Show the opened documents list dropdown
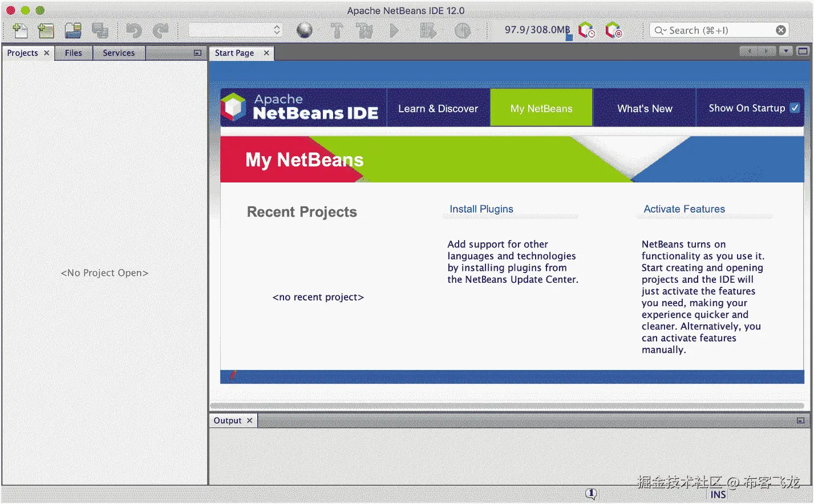The width and height of the screenshot is (814, 504). pos(786,51)
